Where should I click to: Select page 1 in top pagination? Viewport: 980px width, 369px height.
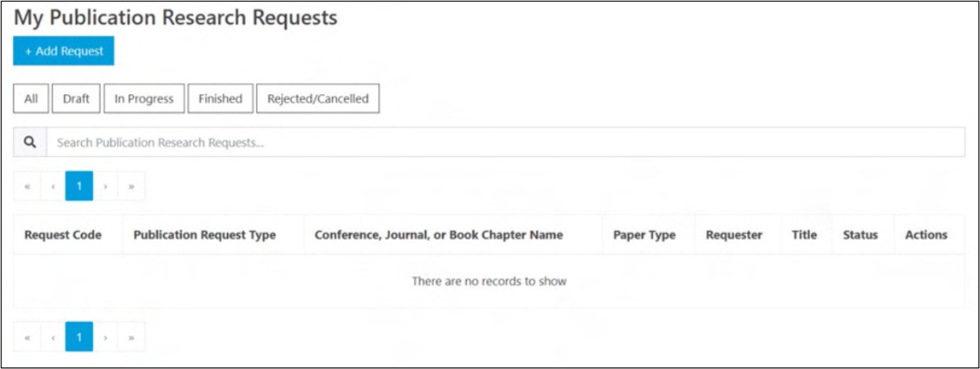coord(79,186)
